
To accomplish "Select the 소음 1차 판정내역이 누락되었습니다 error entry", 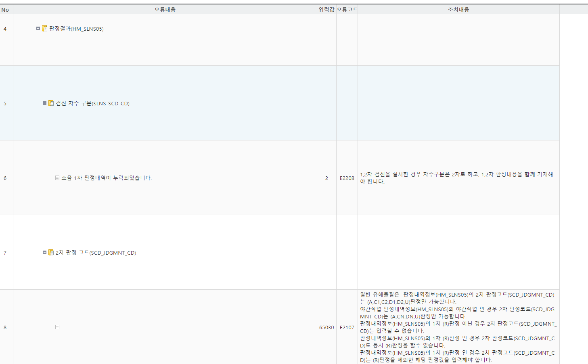I will tap(107, 178).
